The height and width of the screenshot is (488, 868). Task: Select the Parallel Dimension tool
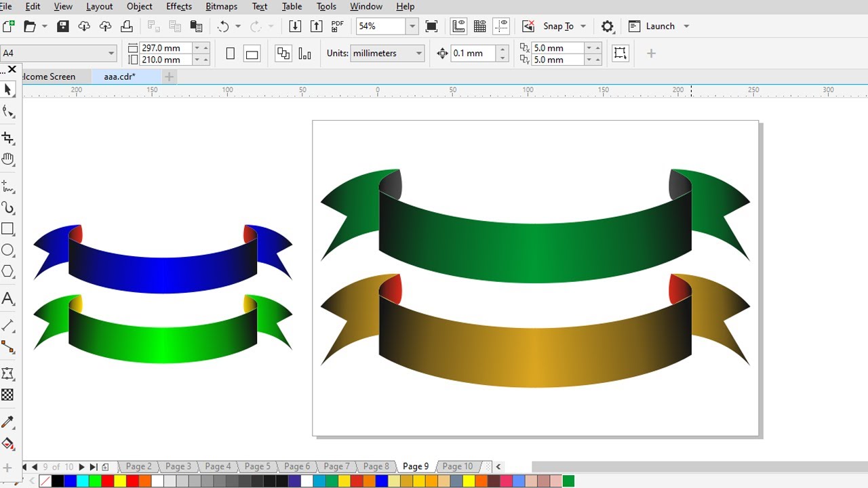tap(8, 326)
